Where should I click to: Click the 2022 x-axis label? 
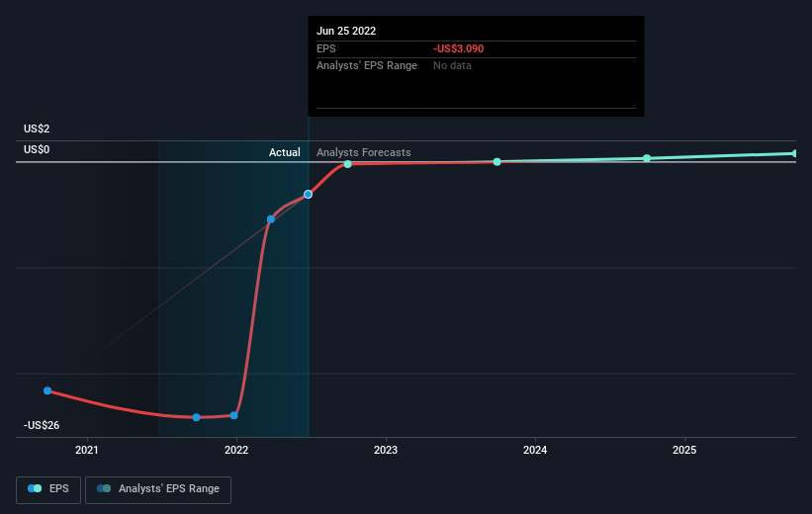tap(236, 450)
